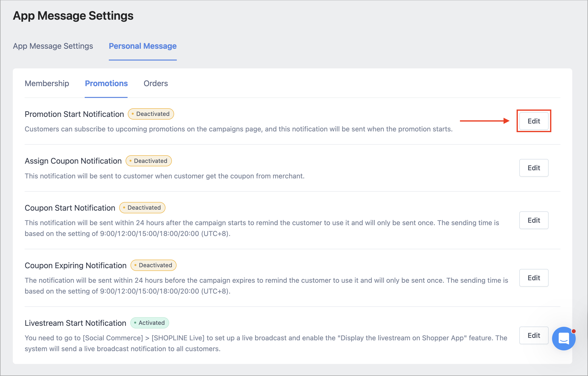Screen dimensions: 588x376
Task: Go to the Orders sub-tab
Action: pos(156,83)
